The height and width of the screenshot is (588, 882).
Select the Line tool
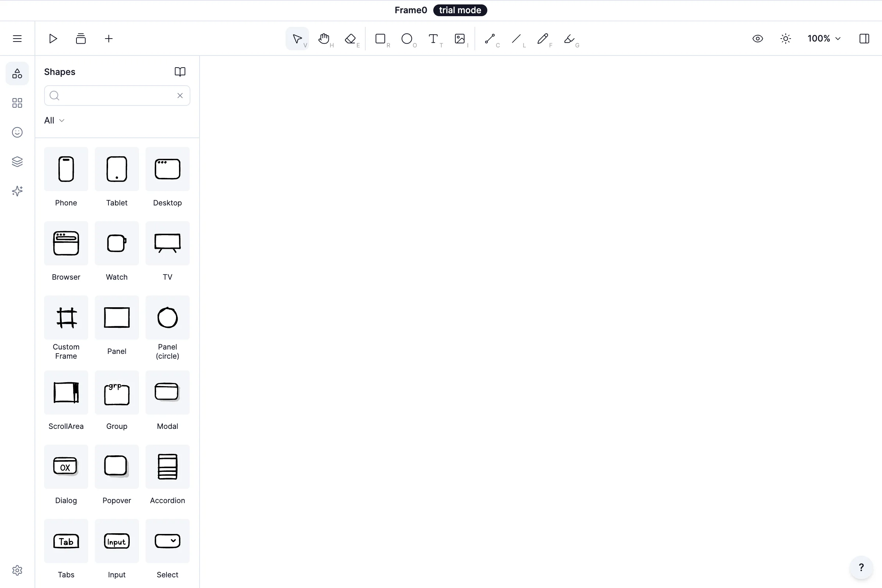click(517, 39)
